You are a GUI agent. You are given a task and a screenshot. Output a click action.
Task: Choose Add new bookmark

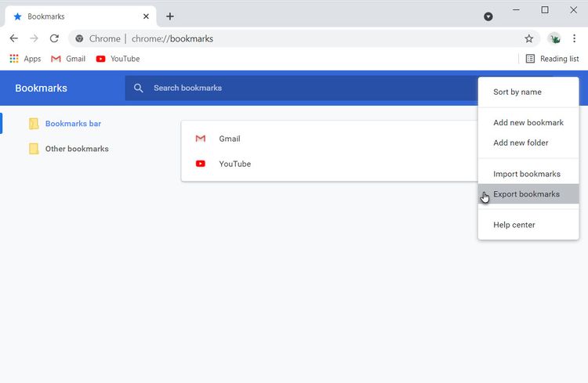(528, 122)
